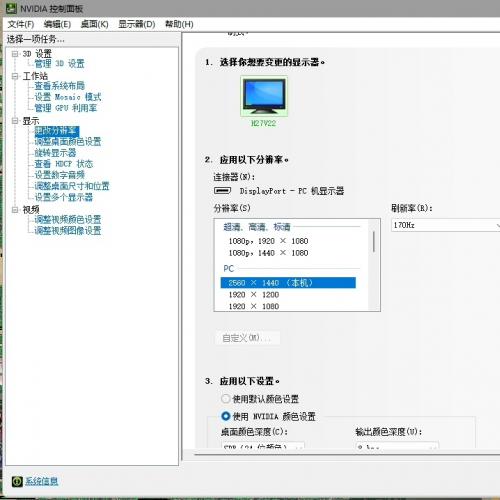Collapse the 视频 tree node
This screenshot has width=500, height=500.
[15, 210]
